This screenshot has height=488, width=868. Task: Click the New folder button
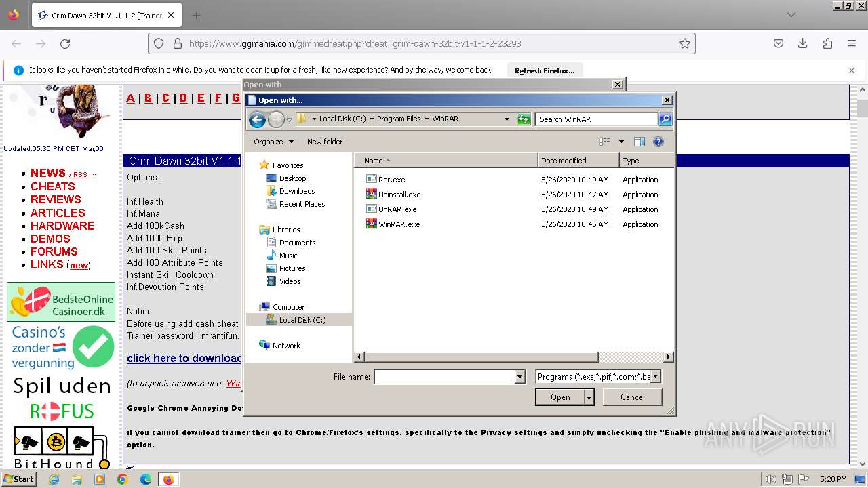[x=325, y=142]
